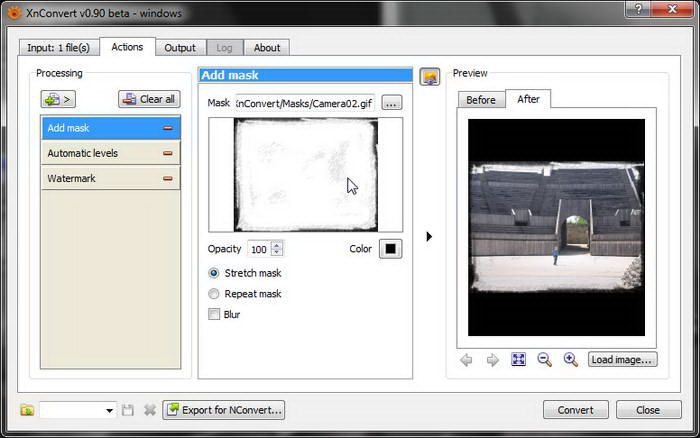
Task: Click the icon right of Add mask header
Action: pos(430,77)
